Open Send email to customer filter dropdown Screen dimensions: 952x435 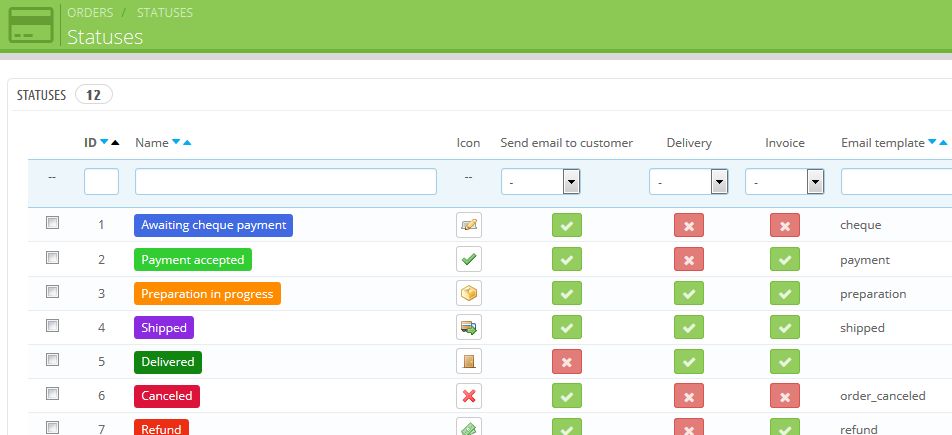point(540,182)
